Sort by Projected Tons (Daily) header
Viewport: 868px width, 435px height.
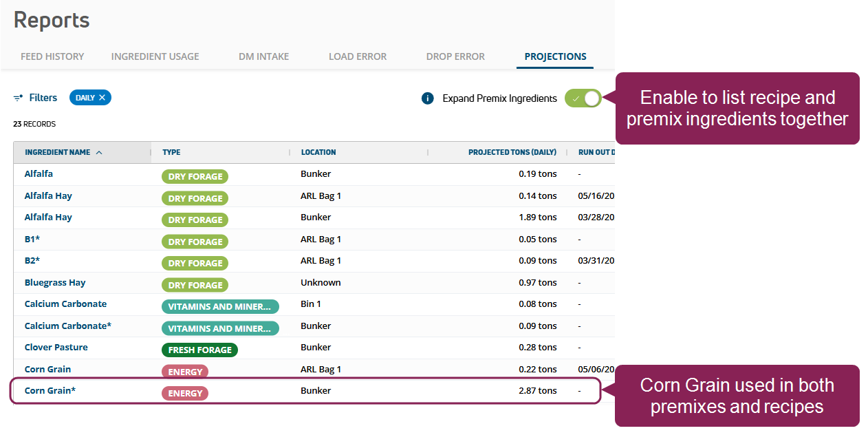click(512, 152)
